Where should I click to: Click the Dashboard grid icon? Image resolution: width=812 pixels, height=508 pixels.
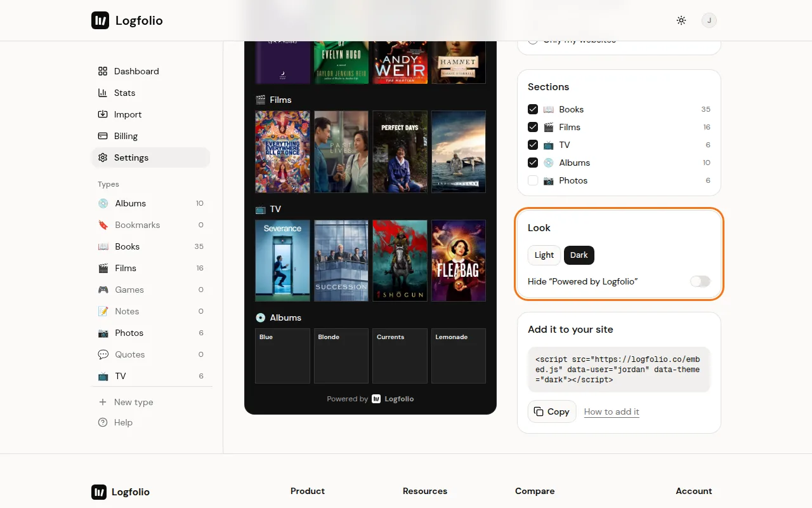103,71
